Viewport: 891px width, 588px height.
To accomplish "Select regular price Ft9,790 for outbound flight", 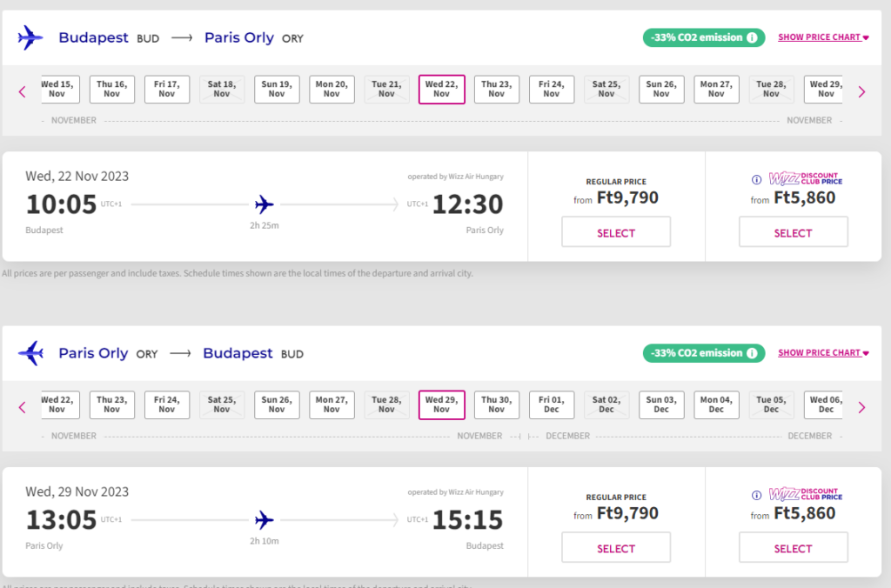I will click(x=616, y=233).
